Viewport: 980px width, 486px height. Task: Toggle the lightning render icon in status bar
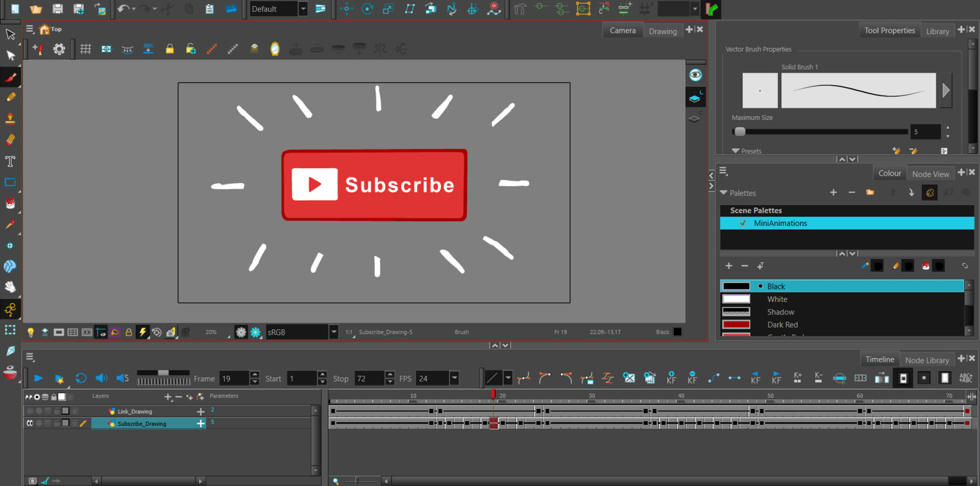[142, 332]
